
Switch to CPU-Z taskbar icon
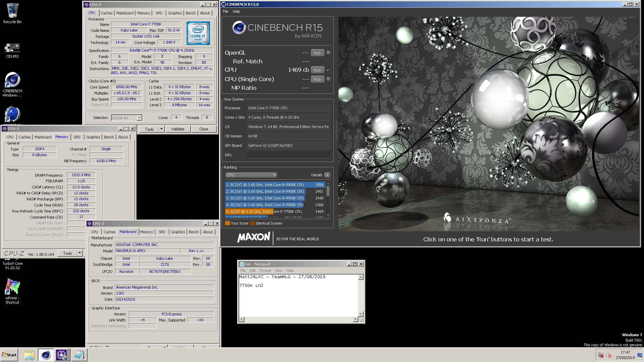pyautogui.click(x=62, y=355)
